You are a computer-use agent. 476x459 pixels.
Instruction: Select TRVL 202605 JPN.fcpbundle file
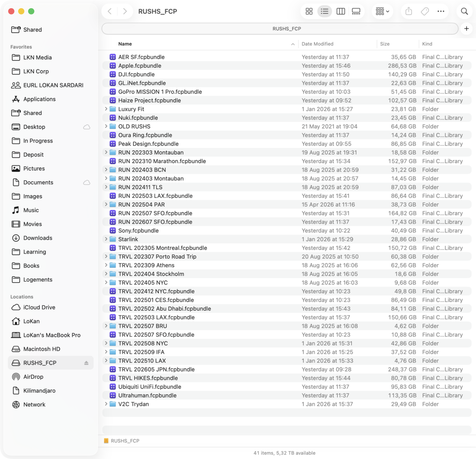[287, 369]
